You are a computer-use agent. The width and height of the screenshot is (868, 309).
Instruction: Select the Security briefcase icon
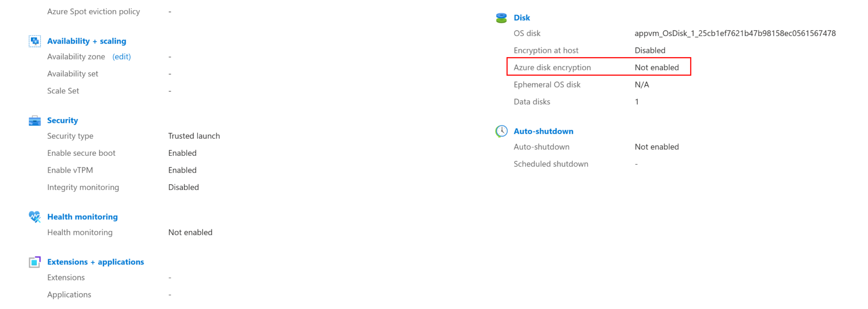[x=35, y=120]
